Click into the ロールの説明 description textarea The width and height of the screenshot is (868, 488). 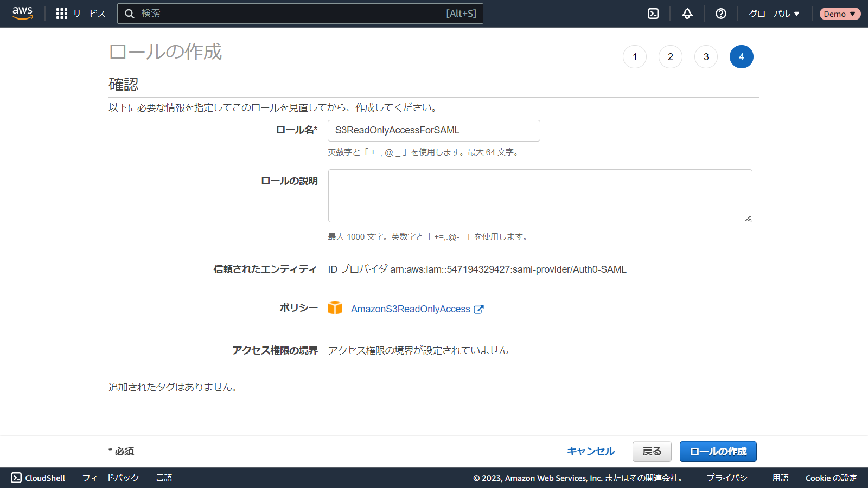540,196
